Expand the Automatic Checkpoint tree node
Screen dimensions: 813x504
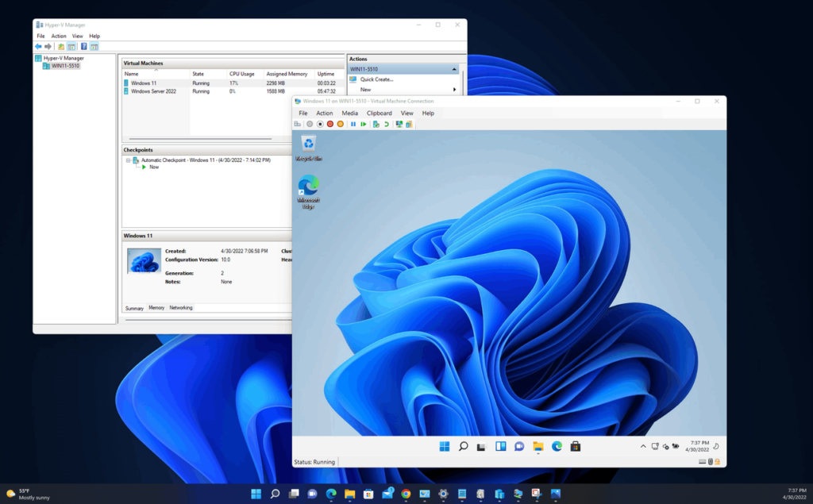pos(129,160)
